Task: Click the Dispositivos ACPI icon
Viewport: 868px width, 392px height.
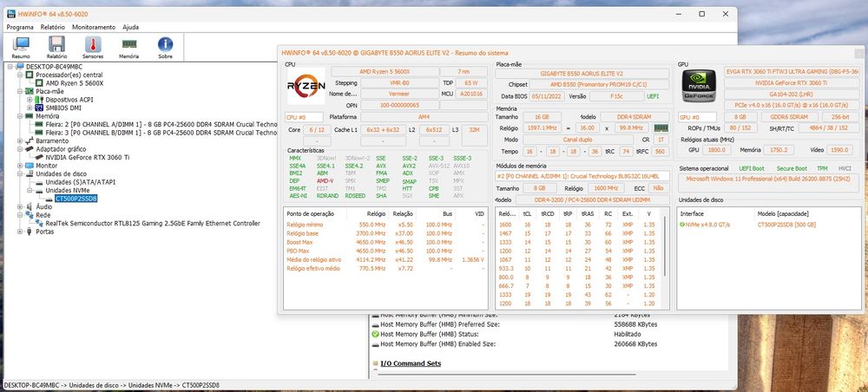Action: click(x=39, y=100)
